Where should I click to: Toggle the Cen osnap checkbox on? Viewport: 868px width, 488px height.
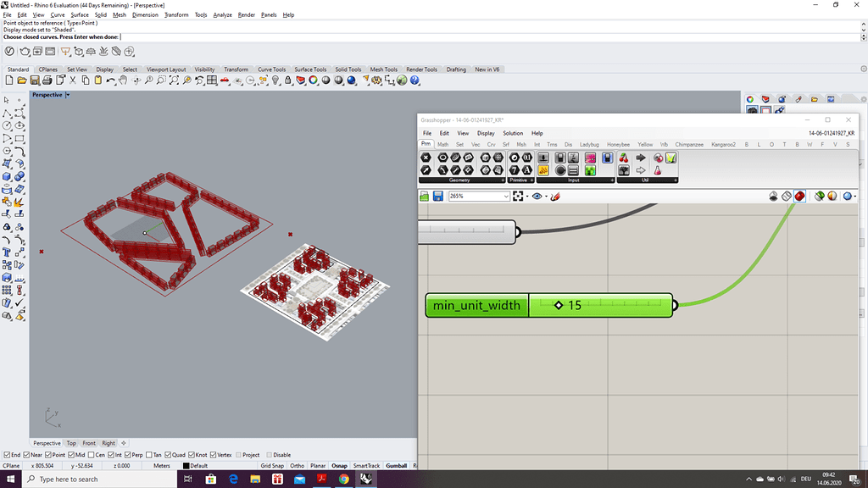point(90,454)
